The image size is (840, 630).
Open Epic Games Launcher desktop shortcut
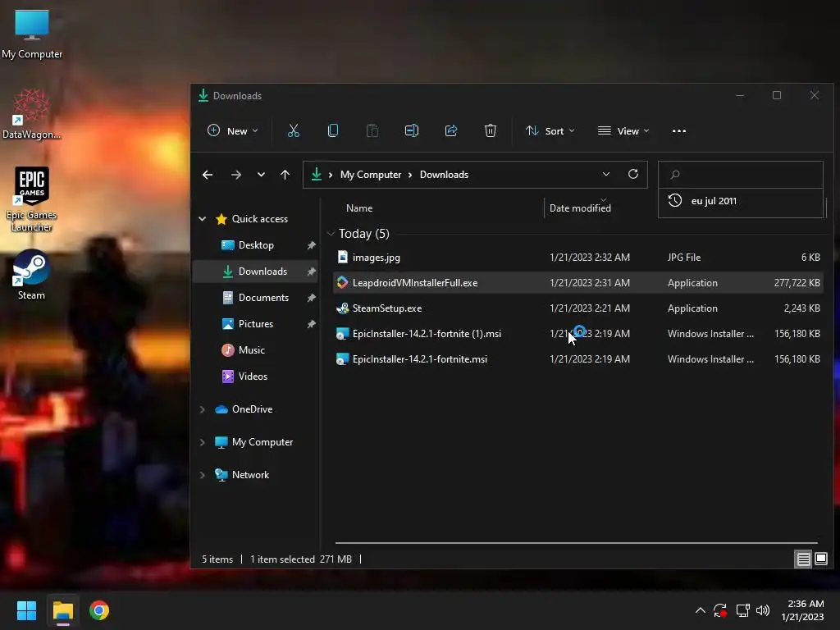32,199
